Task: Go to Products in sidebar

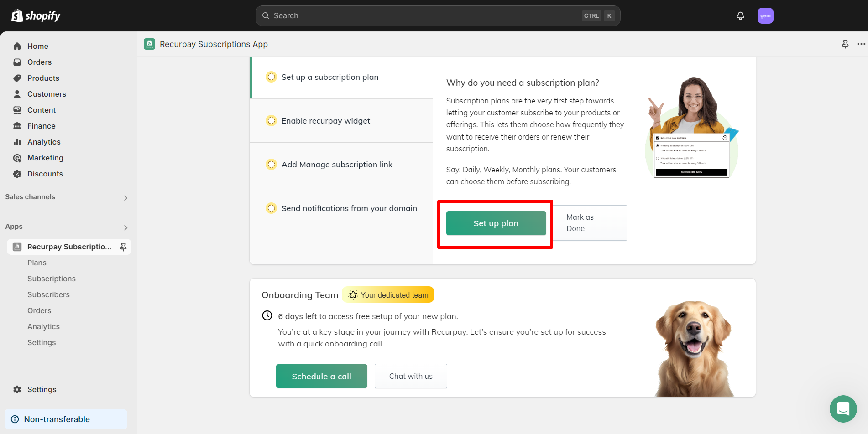Action: [43, 78]
